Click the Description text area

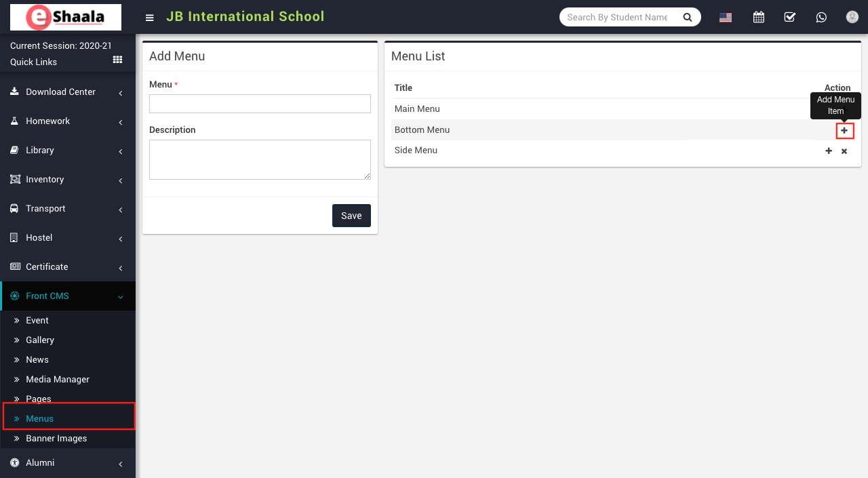pos(260,159)
